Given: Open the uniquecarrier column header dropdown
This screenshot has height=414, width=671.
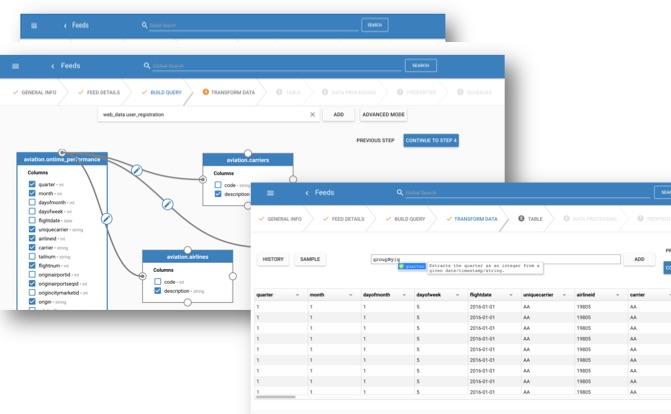Looking at the screenshot, I should (x=564, y=295).
